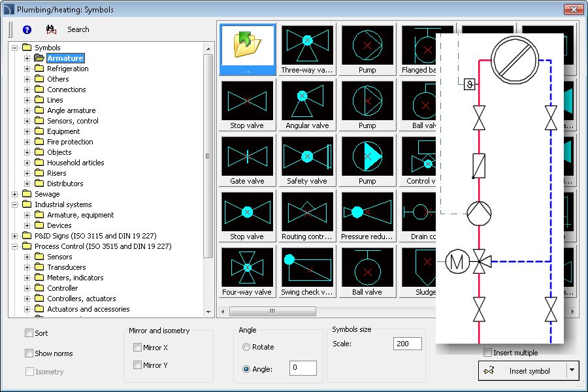Select the Angular valve symbol

[x=307, y=105]
